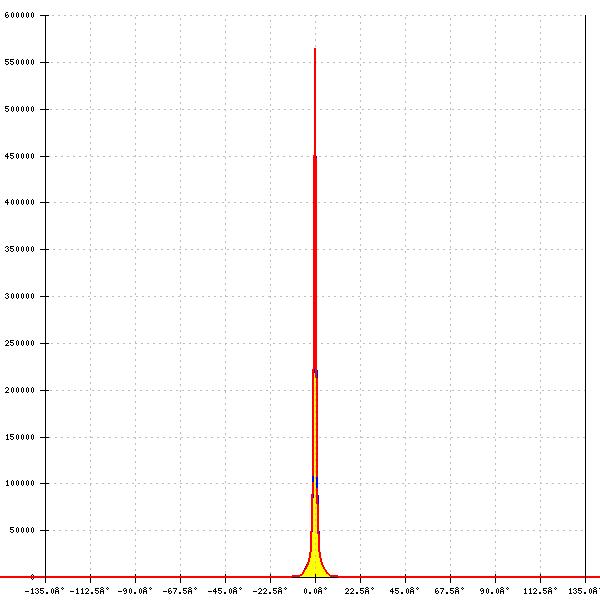This screenshot has height=600, width=600.
Task: Click the "350000" y-axis label
Action: [20, 249]
